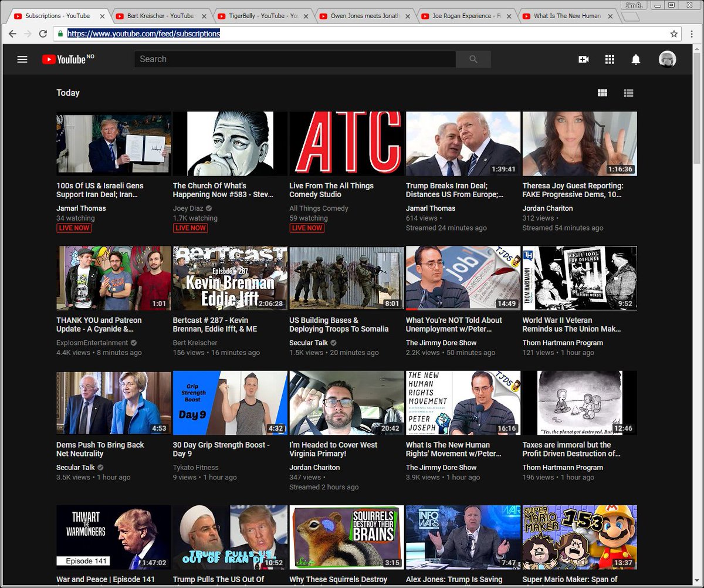The image size is (704, 588).
Task: Switch to TigerBelly - YouTube tab
Action: pyautogui.click(x=262, y=16)
